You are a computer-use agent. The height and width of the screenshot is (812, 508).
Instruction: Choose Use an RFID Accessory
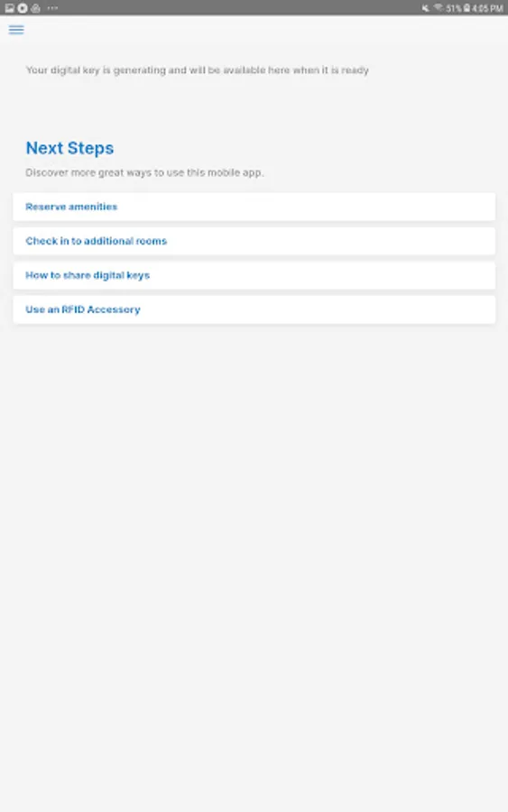(x=254, y=309)
